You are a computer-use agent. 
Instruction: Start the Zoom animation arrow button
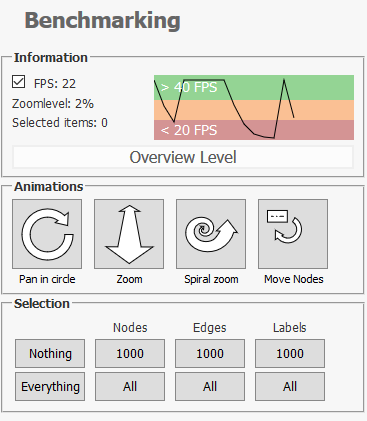point(129,234)
